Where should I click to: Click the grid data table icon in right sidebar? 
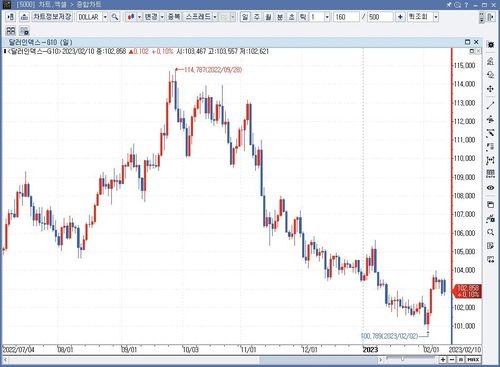[490, 174]
